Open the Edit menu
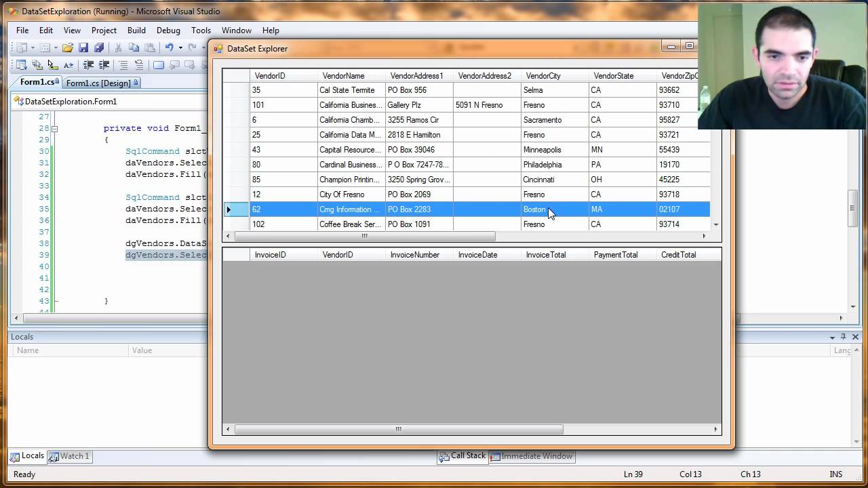This screenshot has height=488, width=868. (x=46, y=30)
